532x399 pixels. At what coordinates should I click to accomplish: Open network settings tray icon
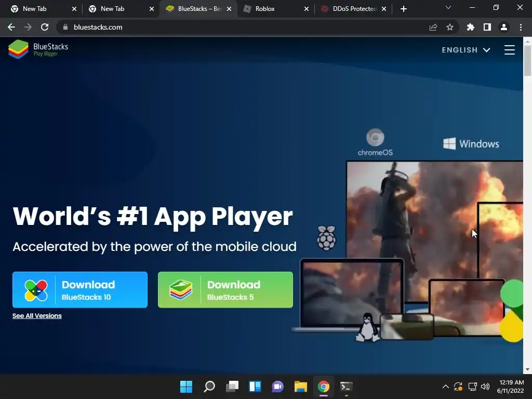point(472,387)
